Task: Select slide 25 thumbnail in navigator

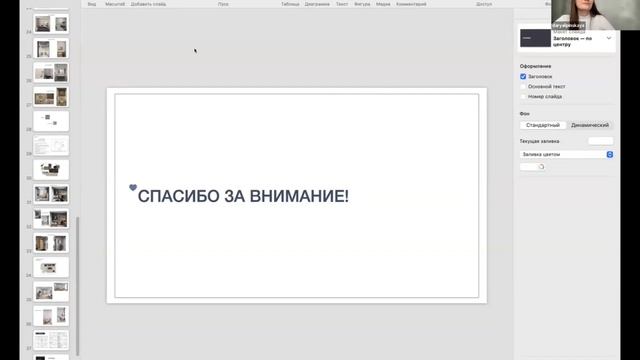Action: (51, 48)
